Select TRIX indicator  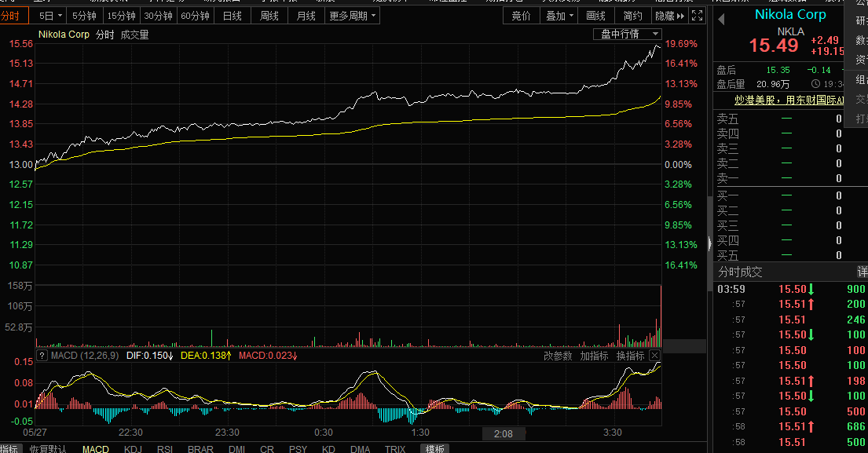pyautogui.click(x=395, y=448)
